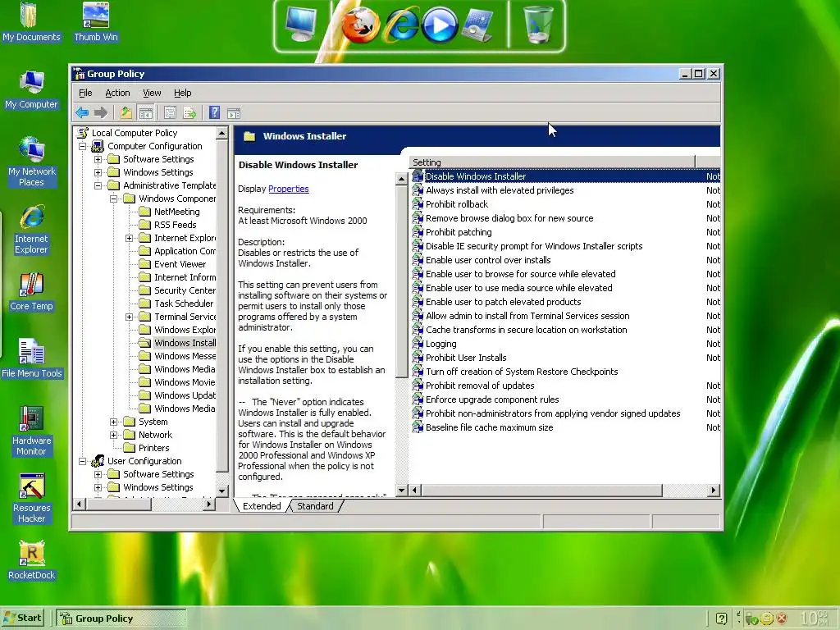Image resolution: width=840 pixels, height=630 pixels.
Task: Collapse the Windows Components node
Action: point(113,199)
